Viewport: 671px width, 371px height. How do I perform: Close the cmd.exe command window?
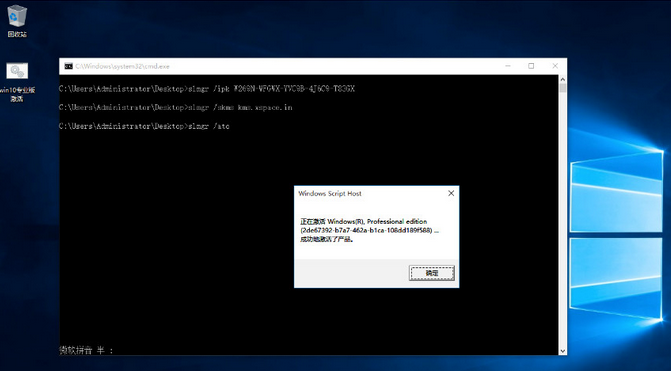[555, 66]
